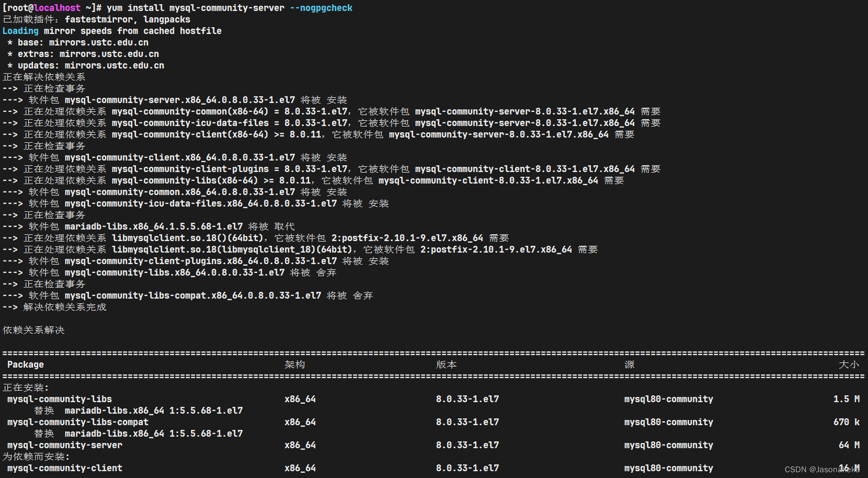Screen dimensions: 868x478
Task: Click 'mysql-community-client-plugins.x86_64.0.8.0.33-1.el7' package line
Action: pyautogui.click(x=196, y=261)
